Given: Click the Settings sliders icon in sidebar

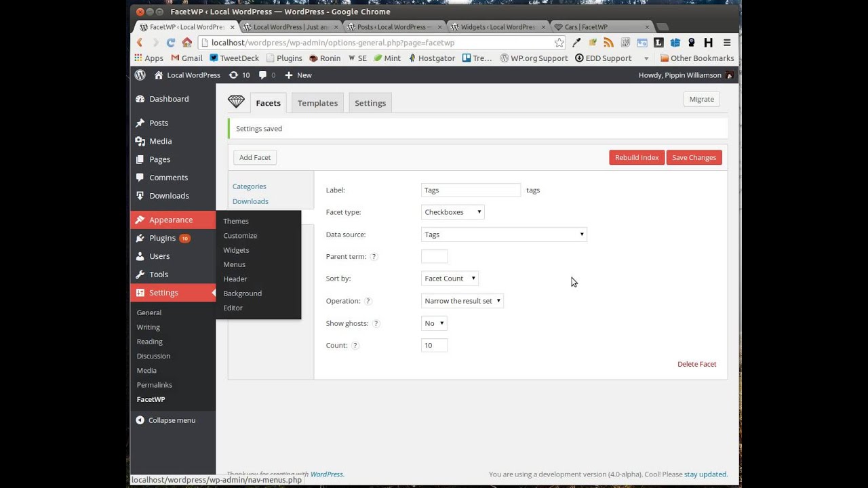Looking at the screenshot, I should (x=140, y=293).
